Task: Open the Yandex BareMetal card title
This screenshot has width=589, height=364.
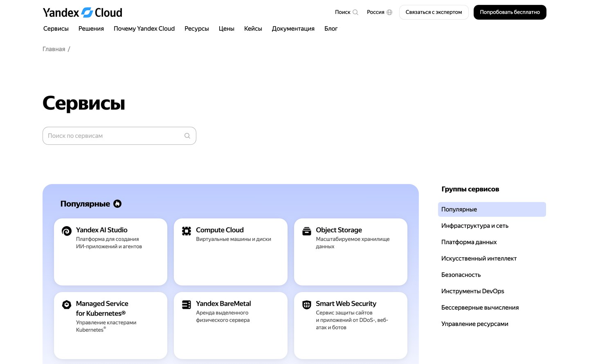Action: click(x=223, y=303)
